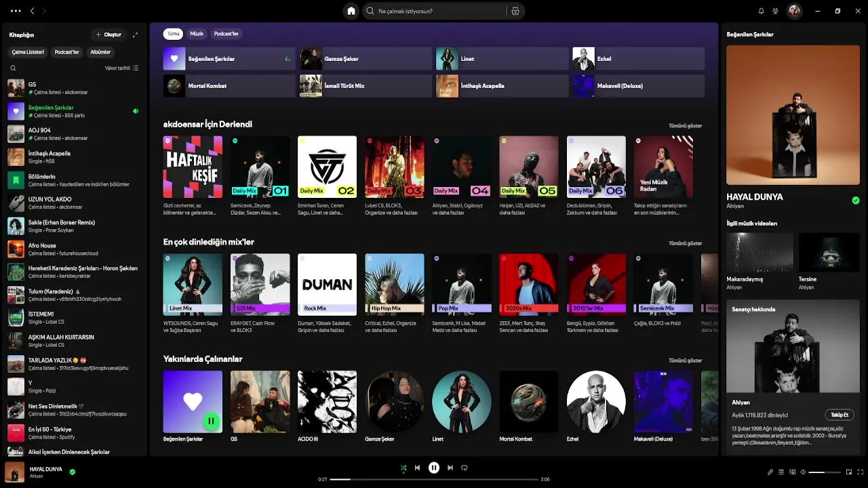Open Daily Mix 04 card
The image size is (868, 488).
[x=462, y=176]
